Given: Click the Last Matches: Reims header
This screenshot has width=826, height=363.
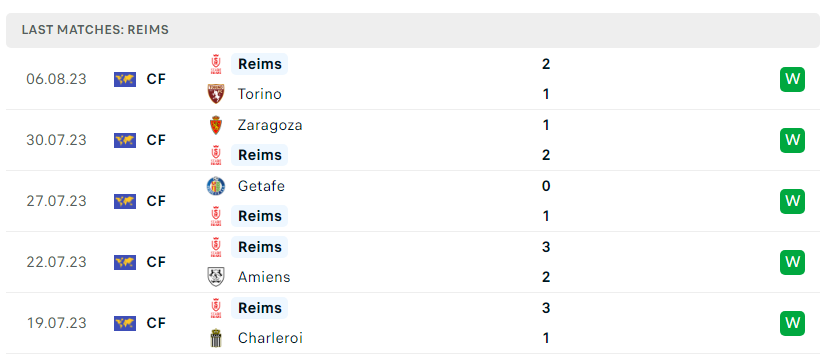Looking at the screenshot, I should pos(95,30).
